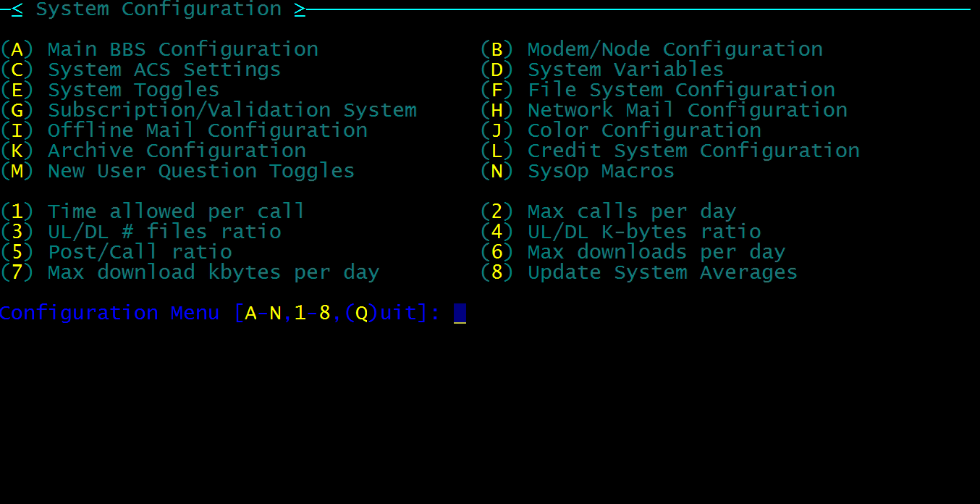Open SysOp Macros option
Screen dimensions: 980x504
tap(578, 171)
